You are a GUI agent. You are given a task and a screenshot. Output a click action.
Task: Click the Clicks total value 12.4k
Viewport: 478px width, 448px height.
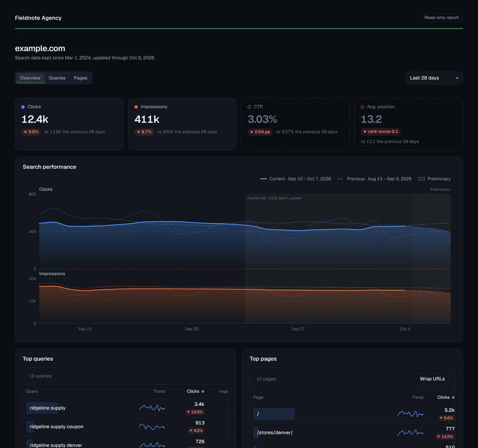(x=35, y=119)
